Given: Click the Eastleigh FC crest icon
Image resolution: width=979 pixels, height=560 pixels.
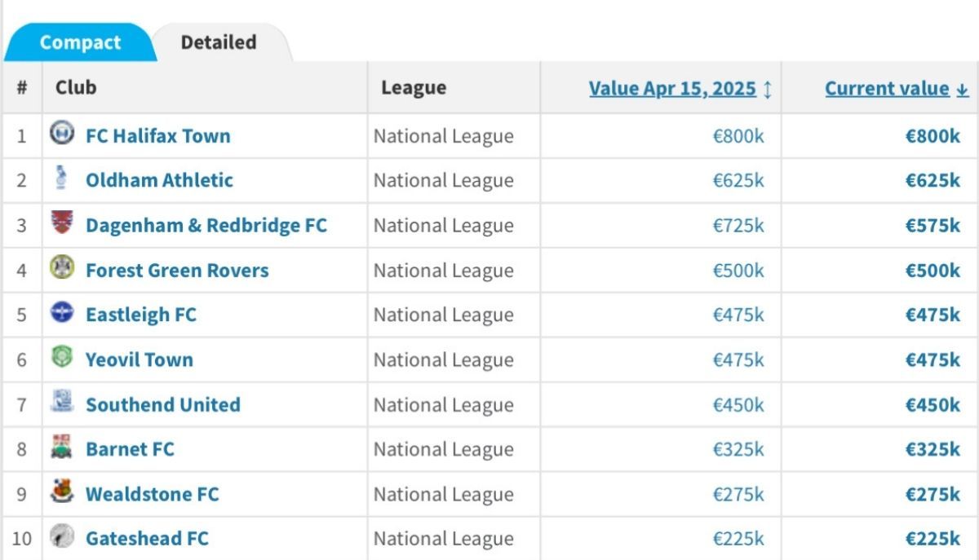Looking at the screenshot, I should pos(62,312).
